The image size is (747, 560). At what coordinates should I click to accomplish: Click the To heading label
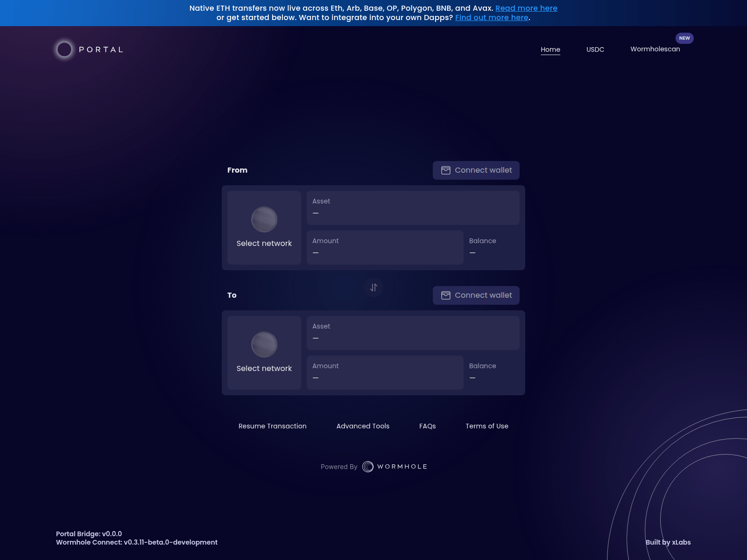tap(232, 295)
